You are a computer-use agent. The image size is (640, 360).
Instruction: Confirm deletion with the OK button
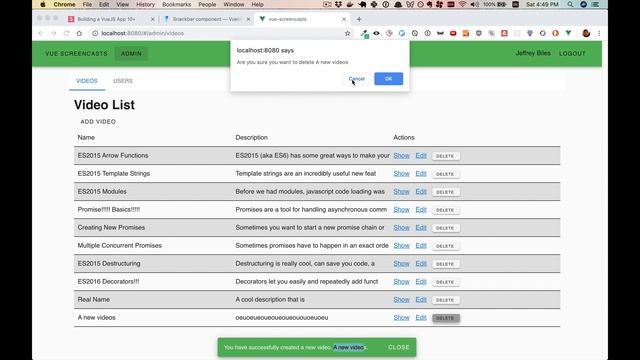[389, 79]
